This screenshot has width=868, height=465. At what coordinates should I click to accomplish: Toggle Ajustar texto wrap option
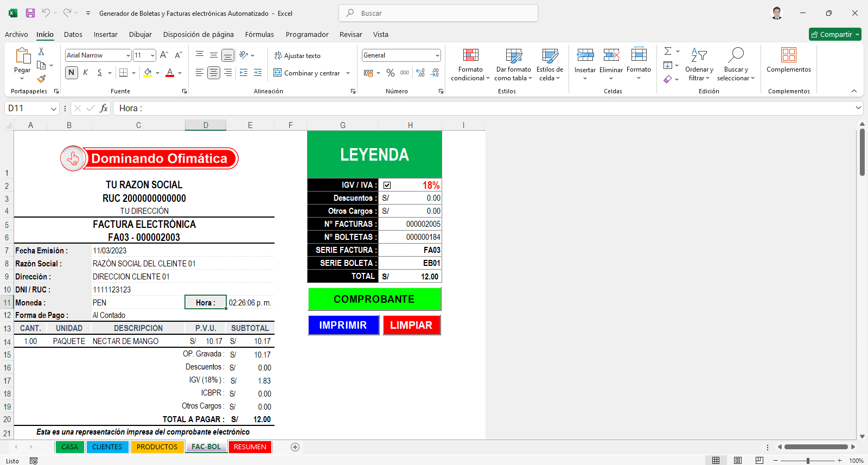(x=297, y=56)
